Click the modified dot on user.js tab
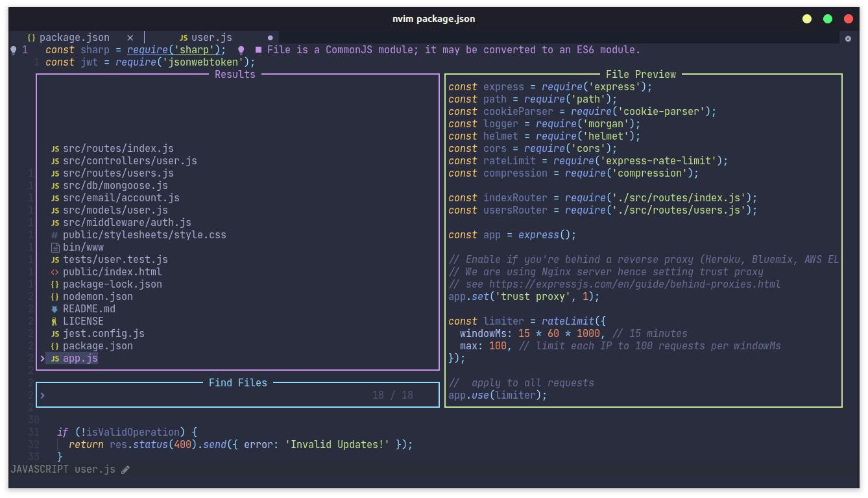The height and width of the screenshot is (498, 868). pos(271,38)
